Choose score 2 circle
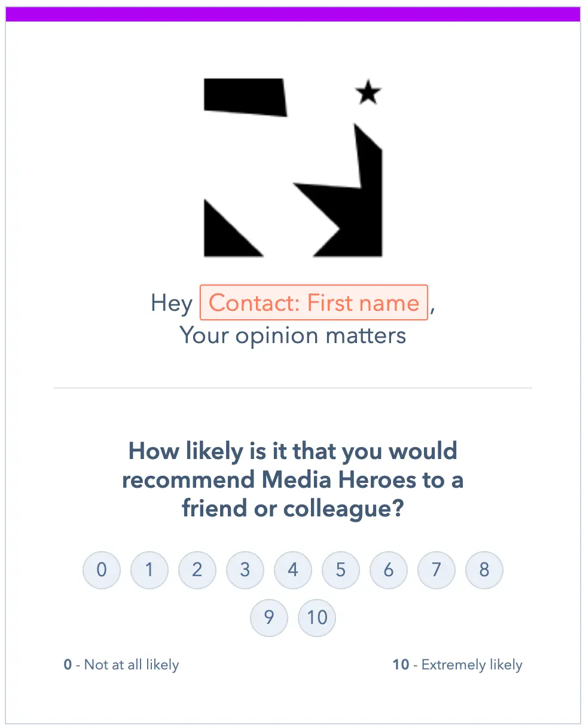This screenshot has height=728, width=586. (x=197, y=570)
